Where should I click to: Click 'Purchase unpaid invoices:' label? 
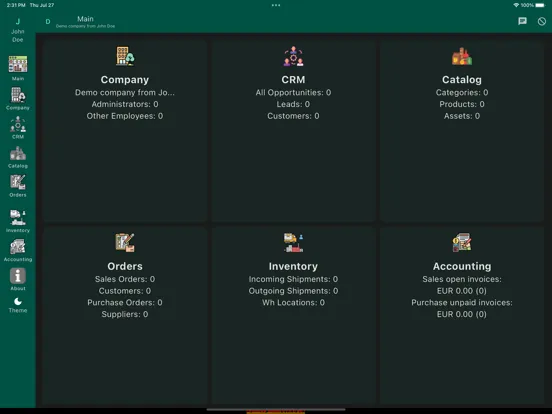tap(462, 303)
